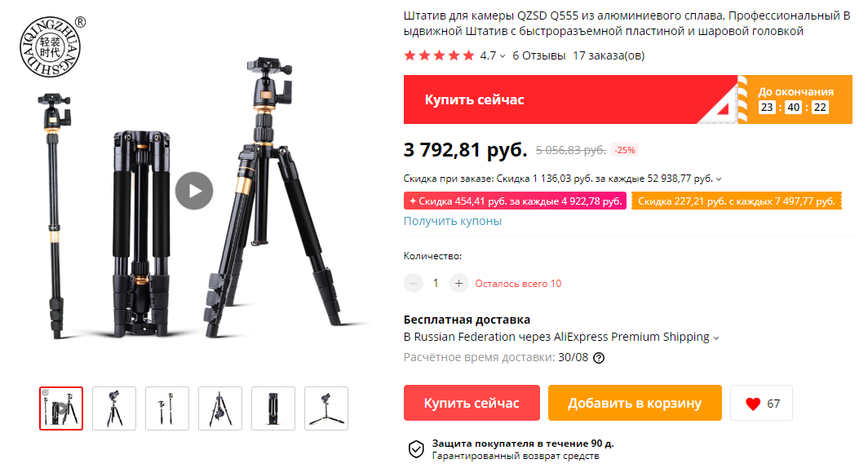Click 'Добавить в корзину' orange button
The width and height of the screenshot is (868, 468).
(635, 403)
